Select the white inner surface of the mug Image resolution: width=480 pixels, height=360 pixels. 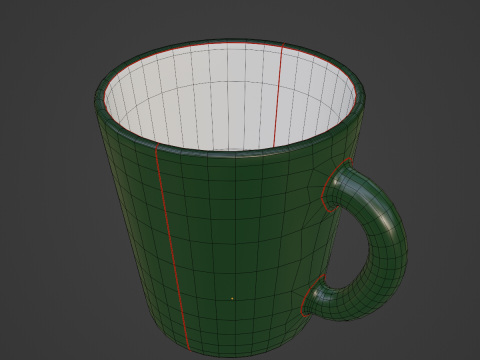point(229,97)
